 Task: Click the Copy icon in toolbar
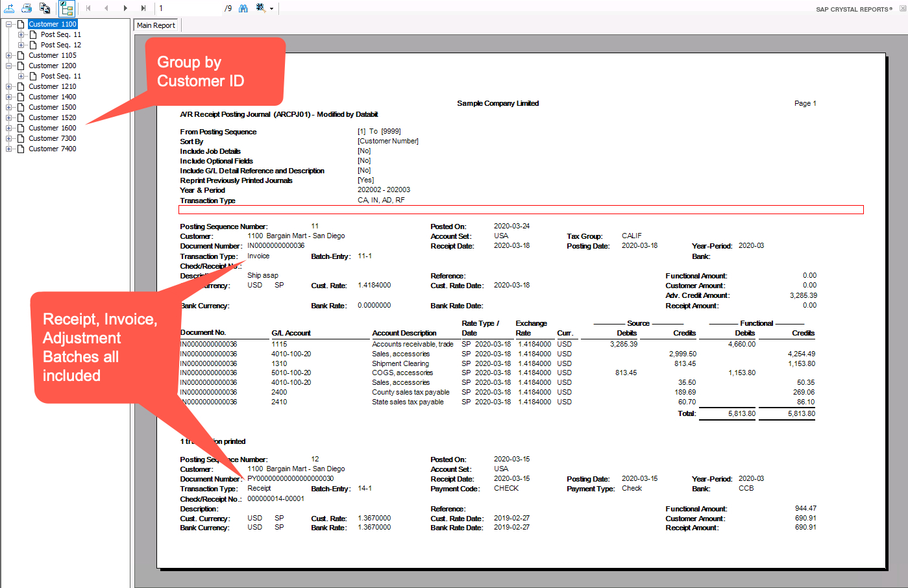(x=45, y=8)
